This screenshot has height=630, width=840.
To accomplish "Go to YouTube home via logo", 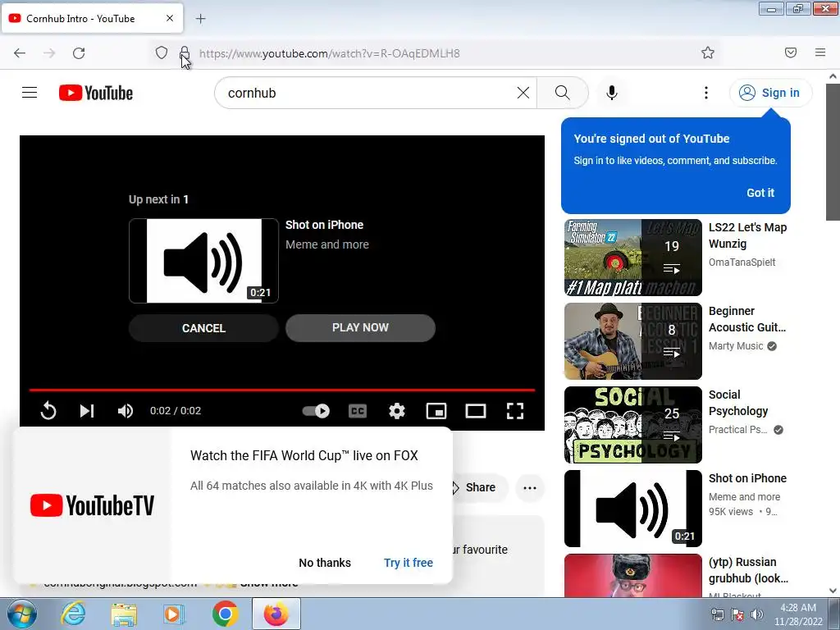I will 96,93.
